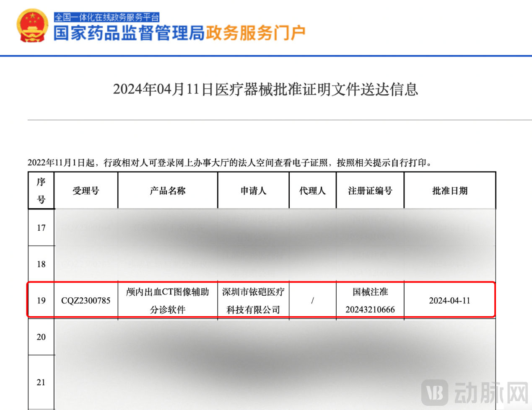Click the 代理人 column header
The height and width of the screenshot is (410, 532).
click(x=312, y=190)
